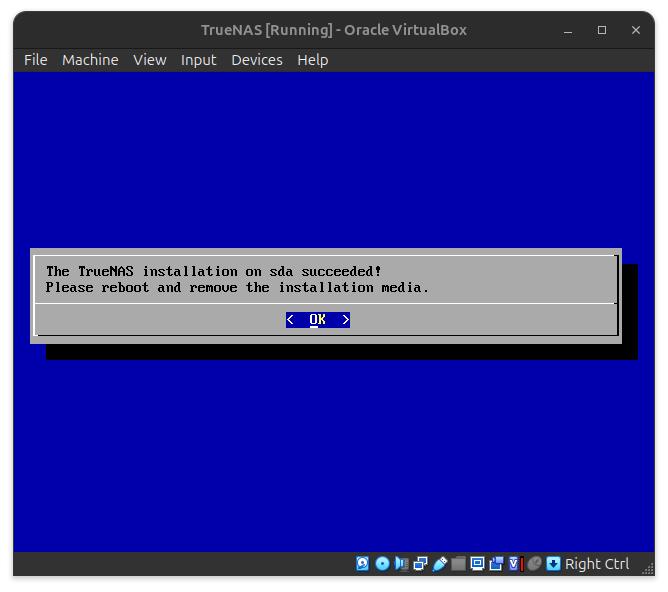Open the File menu
Screen dimensions: 668x592
[x=35, y=60]
